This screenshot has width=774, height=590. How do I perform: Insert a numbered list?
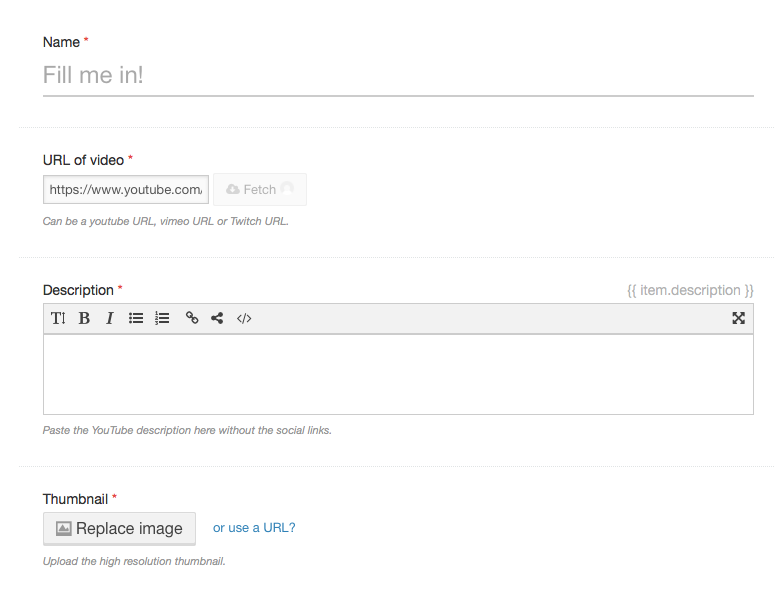[x=162, y=318]
